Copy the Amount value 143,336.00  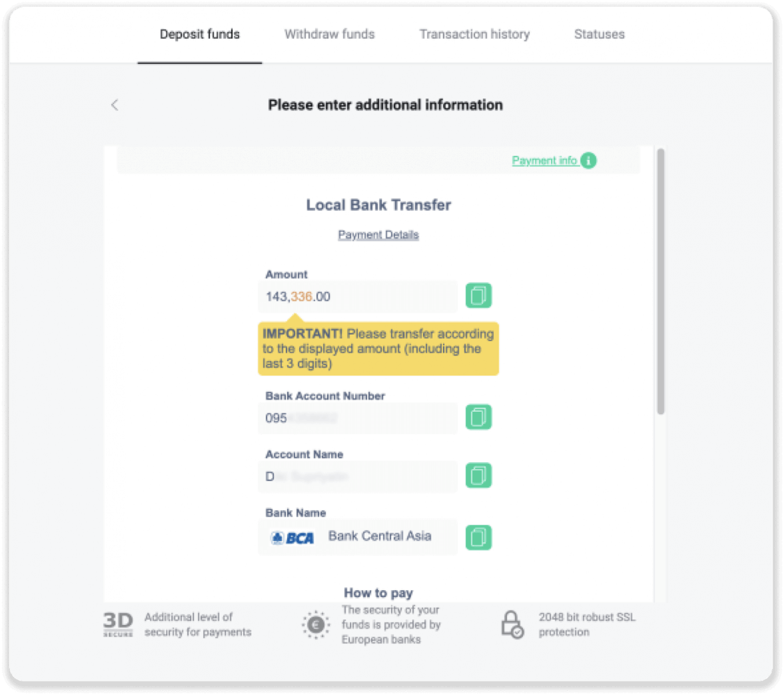coord(478,295)
